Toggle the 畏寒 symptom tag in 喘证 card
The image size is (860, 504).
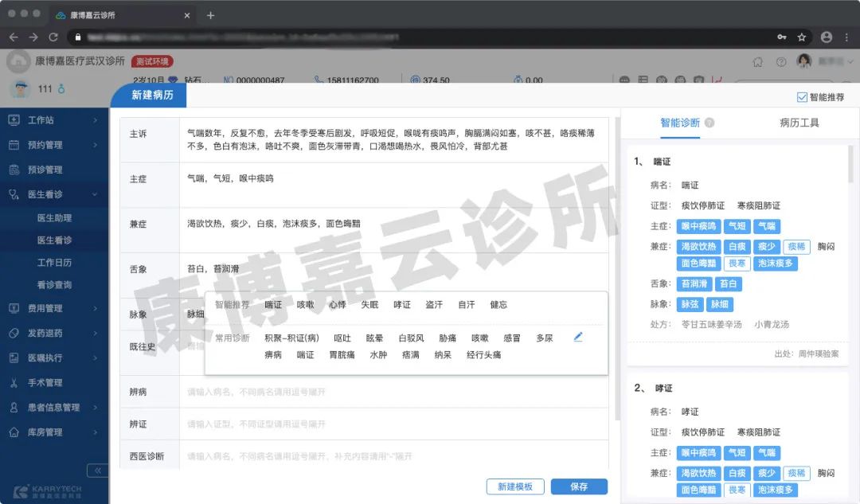[x=737, y=264]
